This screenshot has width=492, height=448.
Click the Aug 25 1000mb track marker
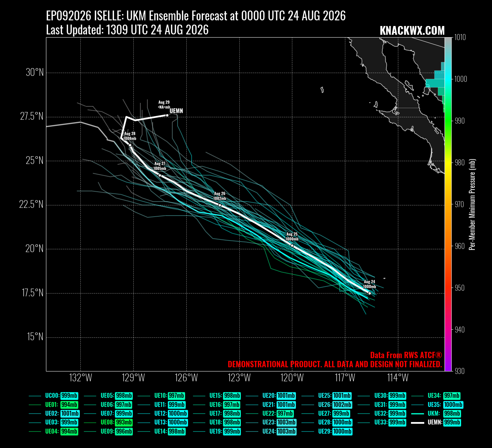coord(292,246)
